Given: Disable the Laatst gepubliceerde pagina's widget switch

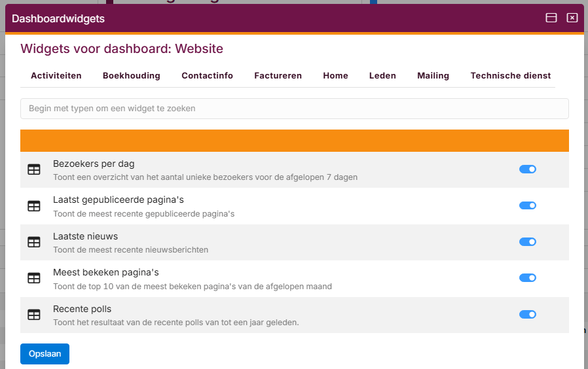Looking at the screenshot, I should (x=528, y=205).
